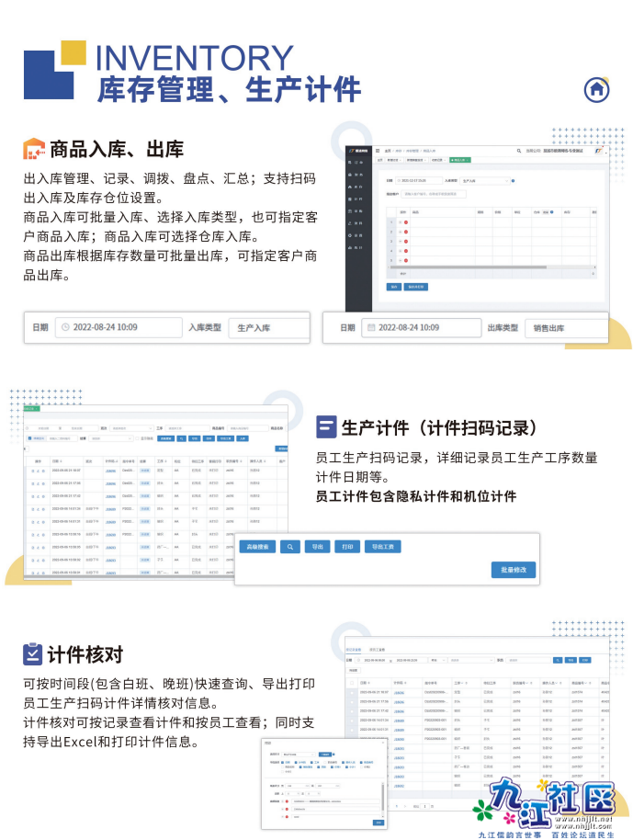
Task: Close the print dialog with its X
Action: [x=383, y=743]
